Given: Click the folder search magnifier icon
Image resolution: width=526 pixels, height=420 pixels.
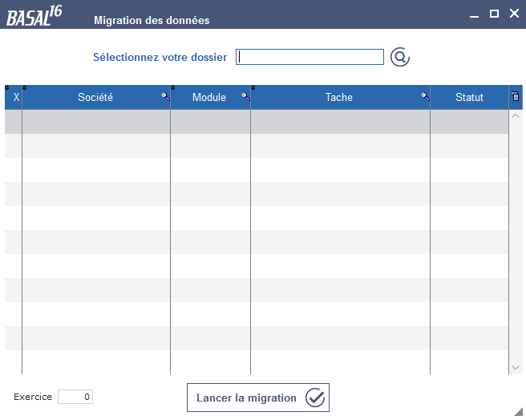Looking at the screenshot, I should tap(400, 57).
